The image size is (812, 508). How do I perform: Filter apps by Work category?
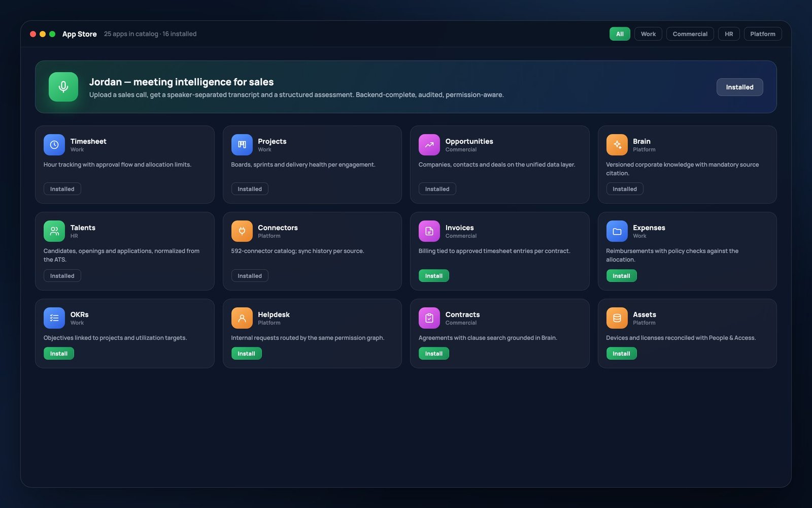(648, 34)
